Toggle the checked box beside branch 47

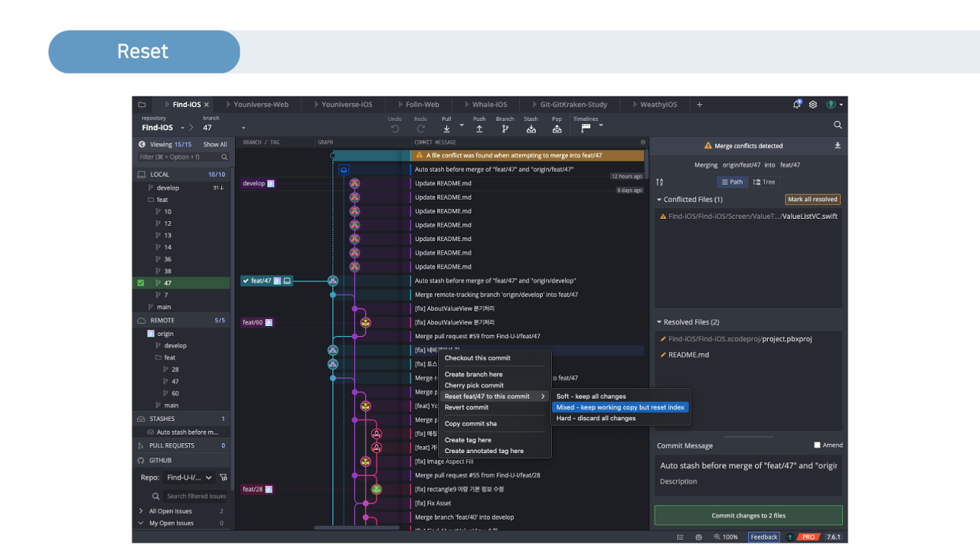[x=141, y=283]
